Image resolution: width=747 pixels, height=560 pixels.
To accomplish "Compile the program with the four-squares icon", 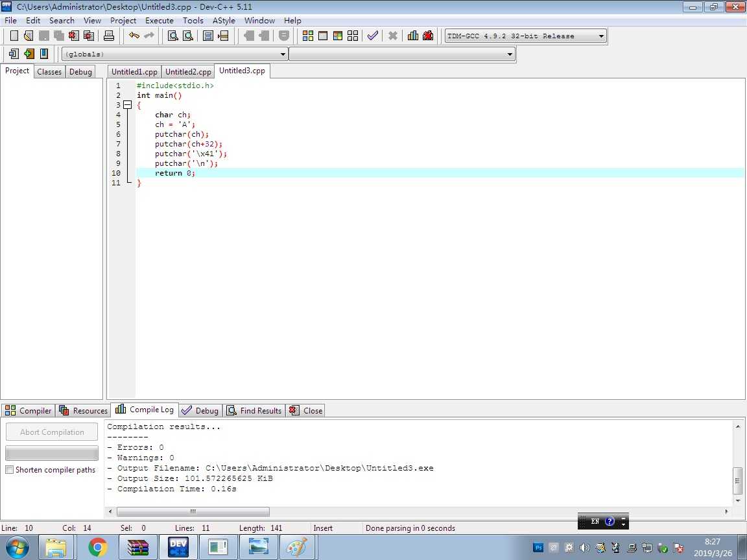I will [308, 36].
